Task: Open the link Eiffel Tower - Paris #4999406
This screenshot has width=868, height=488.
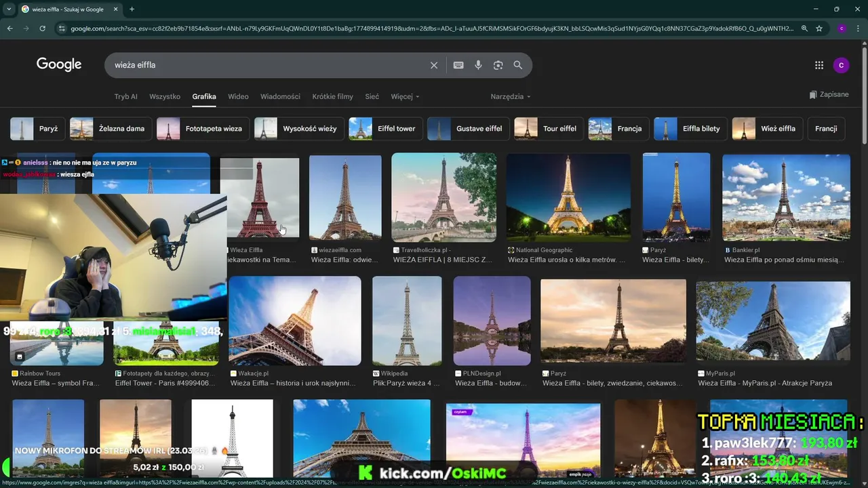Action: tap(165, 383)
